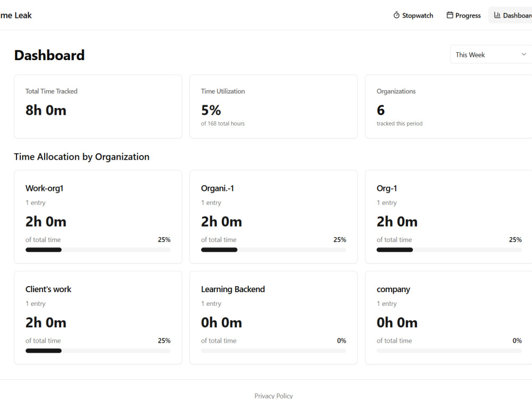Image resolution: width=532 pixels, height=399 pixels.
Task: Click 'of total time' in Org-1 card
Action: click(x=394, y=239)
